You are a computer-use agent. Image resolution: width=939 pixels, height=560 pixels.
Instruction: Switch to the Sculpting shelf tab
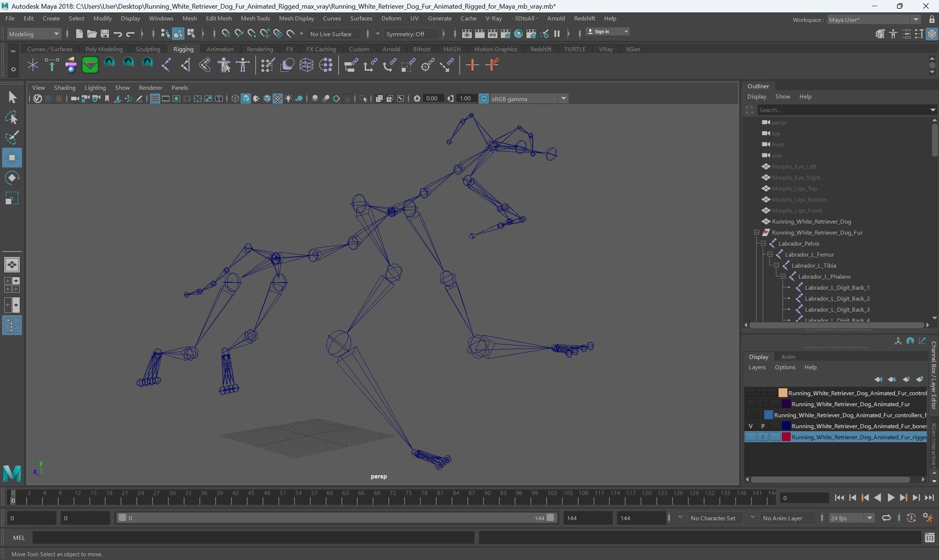pos(148,49)
